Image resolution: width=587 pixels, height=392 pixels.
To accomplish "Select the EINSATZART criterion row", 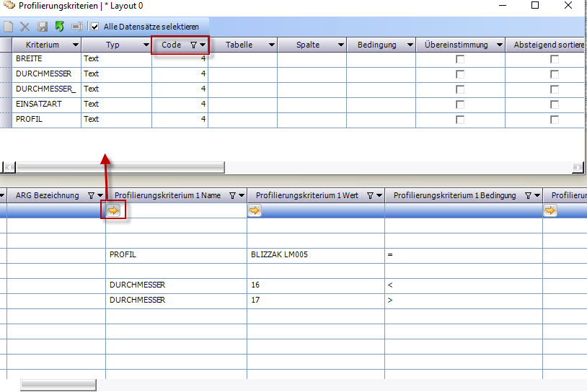I will click(38, 104).
